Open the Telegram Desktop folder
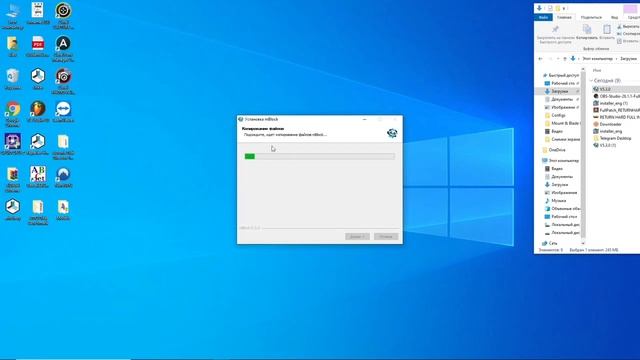This screenshot has width=640, height=360. coord(612,138)
